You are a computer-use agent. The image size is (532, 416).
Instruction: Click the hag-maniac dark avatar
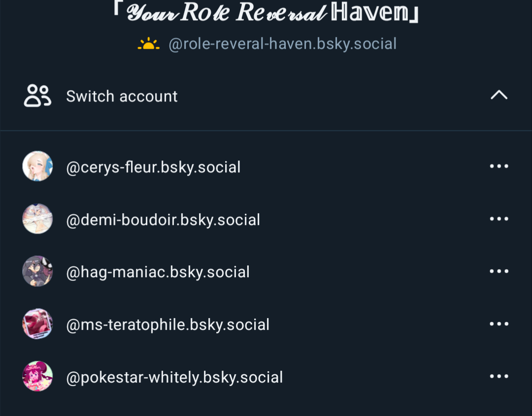(37, 271)
